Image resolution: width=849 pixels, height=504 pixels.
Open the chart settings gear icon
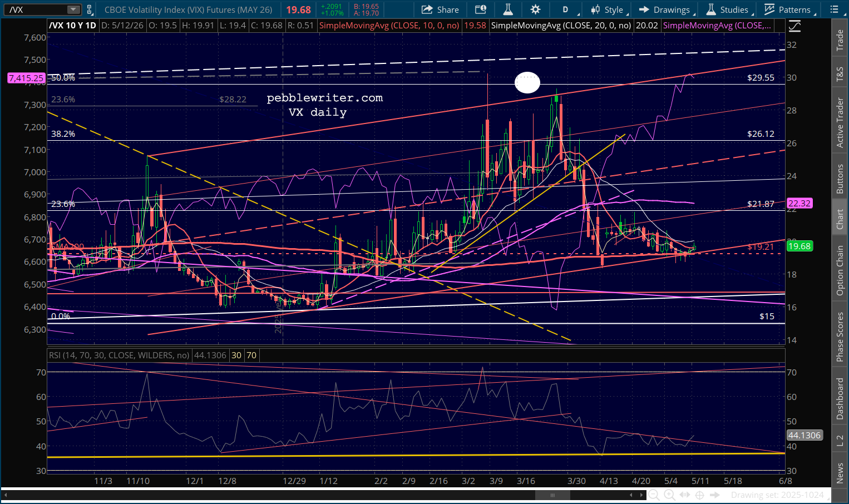pos(535,9)
